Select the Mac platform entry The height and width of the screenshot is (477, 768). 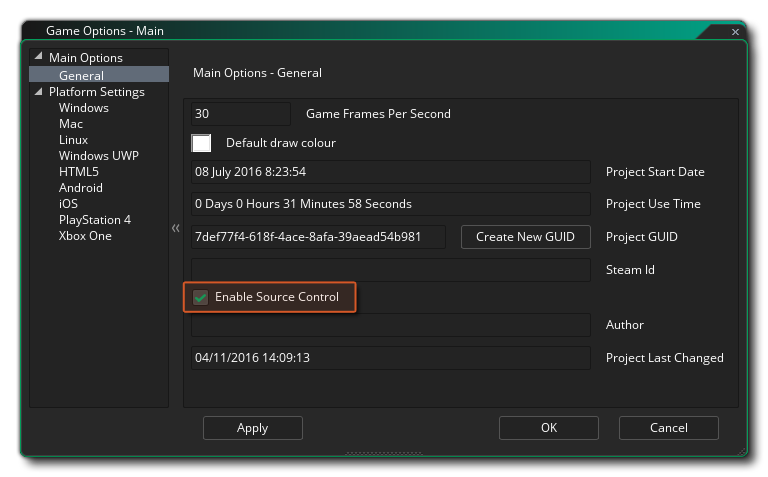tap(70, 124)
